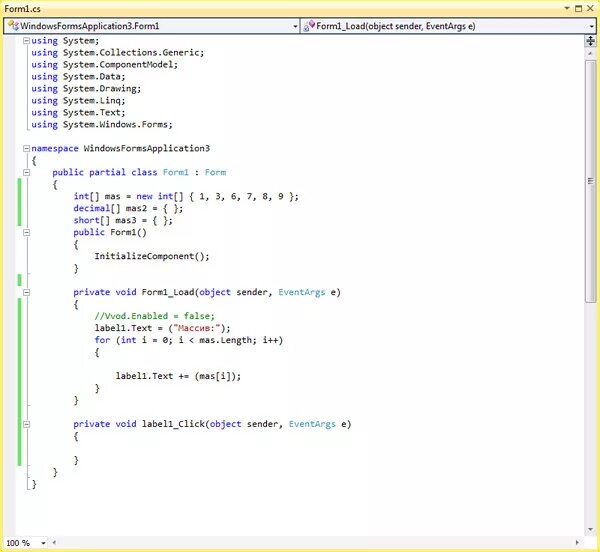Click the 'for (int i = 0; i < mas.Length; i++)' line

coord(189,340)
